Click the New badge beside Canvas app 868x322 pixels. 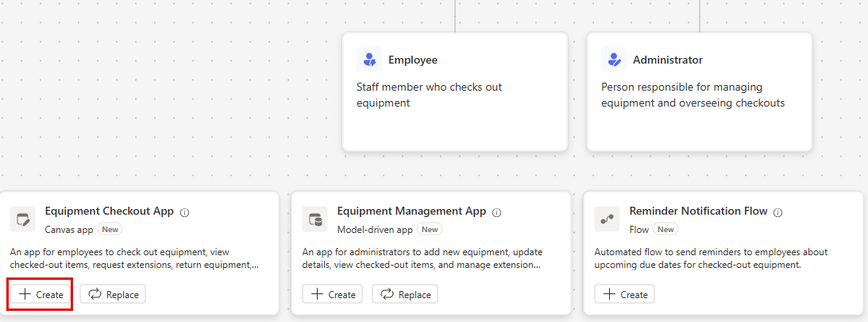110,230
